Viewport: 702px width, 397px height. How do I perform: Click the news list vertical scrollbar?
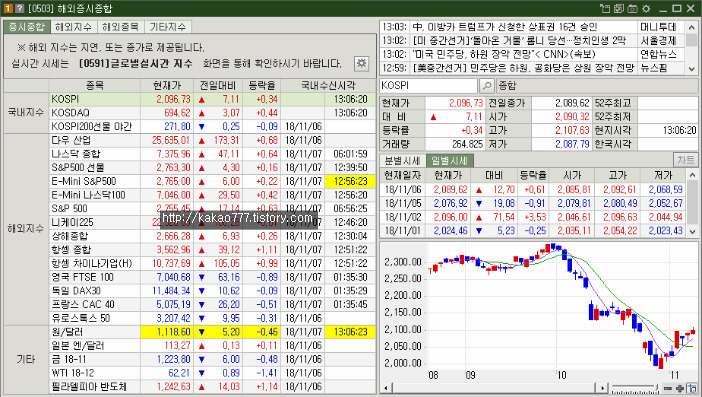692,48
